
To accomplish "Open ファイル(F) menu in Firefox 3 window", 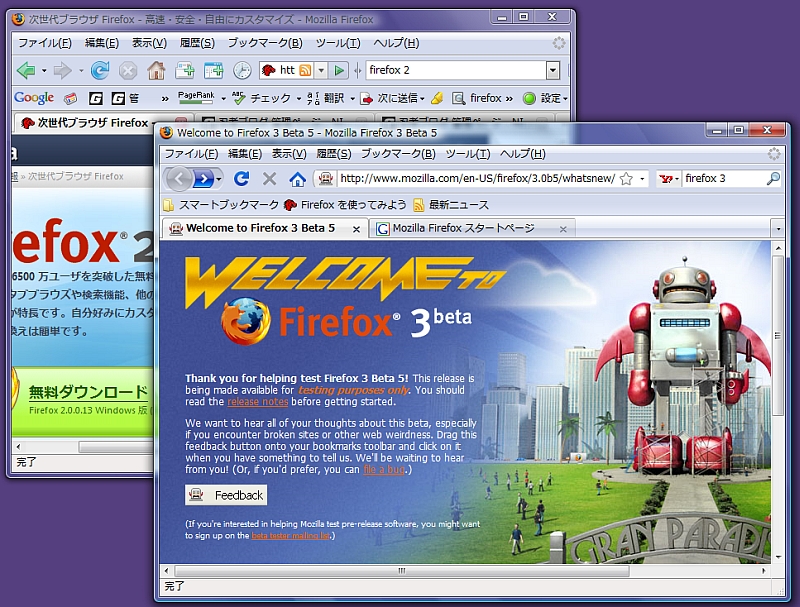I will pyautogui.click(x=191, y=154).
